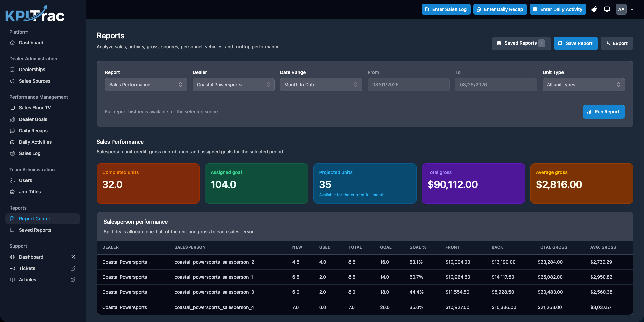Click Run Report button
This screenshot has width=644, height=322.
[603, 112]
